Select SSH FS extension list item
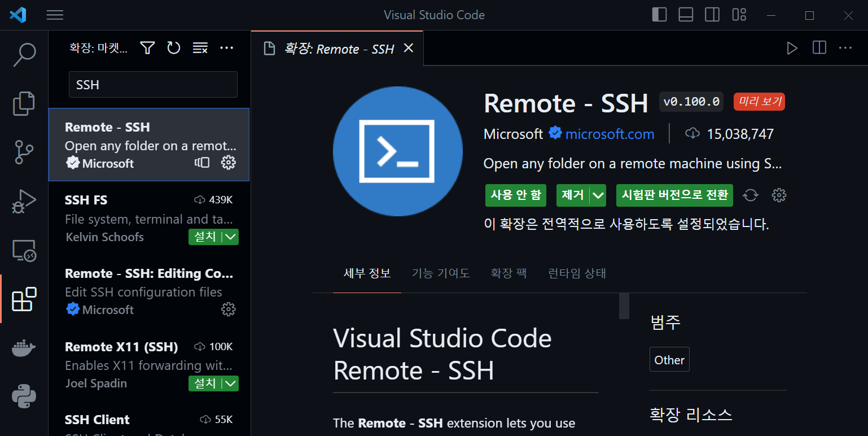Viewport: 868px width, 436px height. pyautogui.click(x=149, y=218)
